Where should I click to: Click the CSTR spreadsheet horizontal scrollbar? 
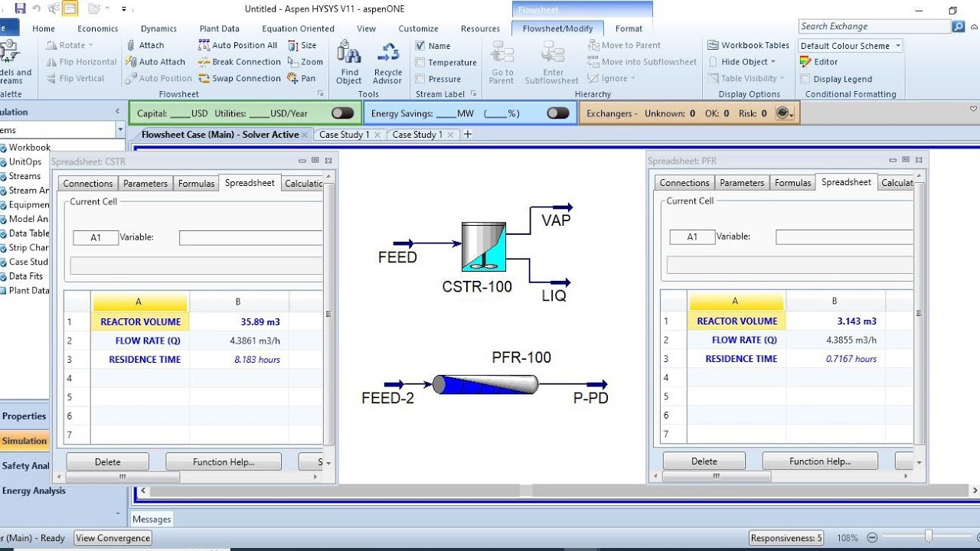click(122, 477)
